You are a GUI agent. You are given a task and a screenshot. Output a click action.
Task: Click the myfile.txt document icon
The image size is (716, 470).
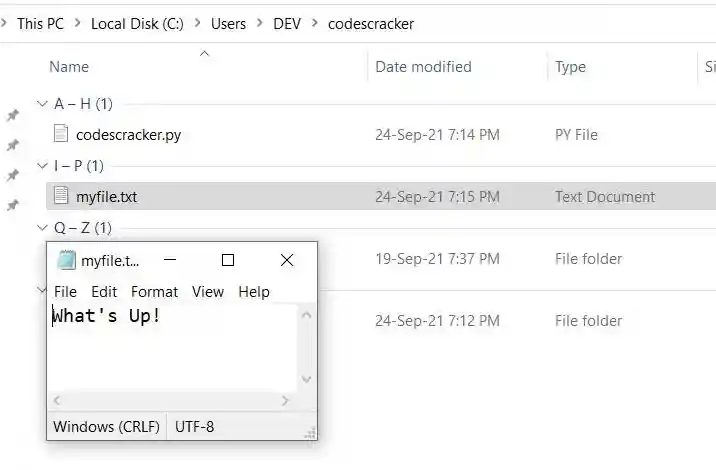click(x=61, y=196)
